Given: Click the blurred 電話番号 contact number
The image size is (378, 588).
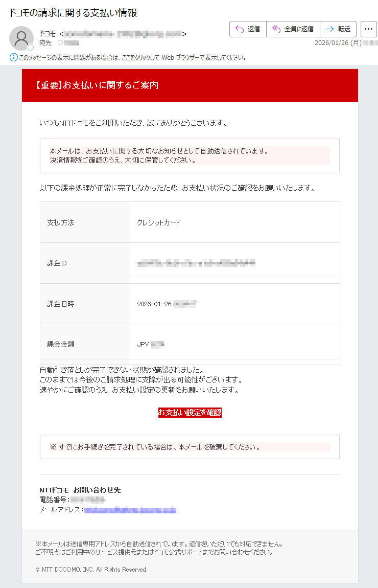Looking at the screenshot, I should pyautogui.click(x=88, y=500).
